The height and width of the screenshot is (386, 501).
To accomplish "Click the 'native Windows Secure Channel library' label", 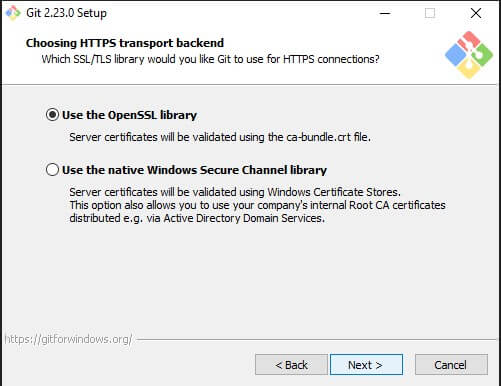I will point(194,170).
